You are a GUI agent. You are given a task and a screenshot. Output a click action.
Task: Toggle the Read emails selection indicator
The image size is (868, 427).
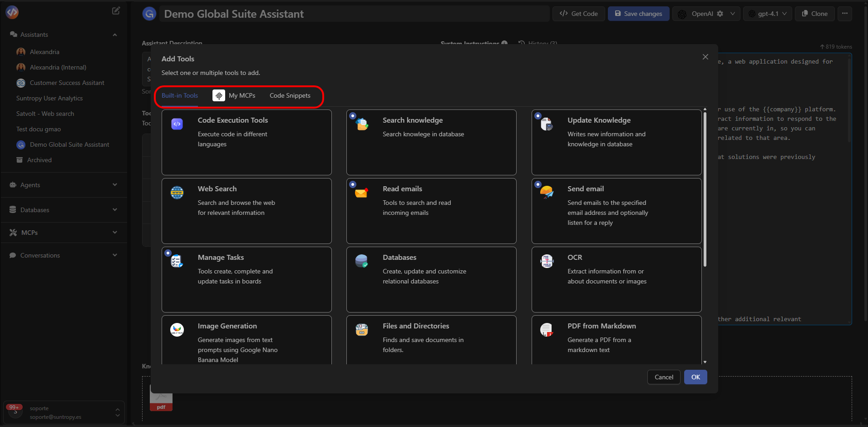pyautogui.click(x=354, y=184)
